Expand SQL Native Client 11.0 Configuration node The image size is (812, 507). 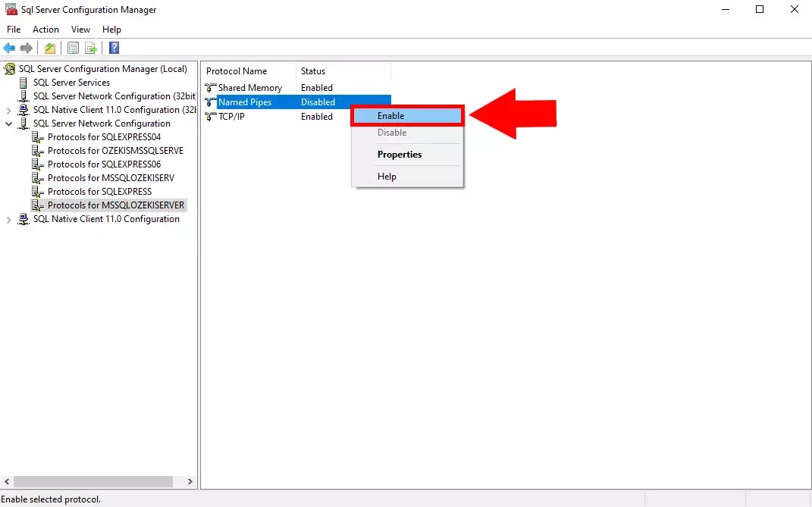click(8, 219)
